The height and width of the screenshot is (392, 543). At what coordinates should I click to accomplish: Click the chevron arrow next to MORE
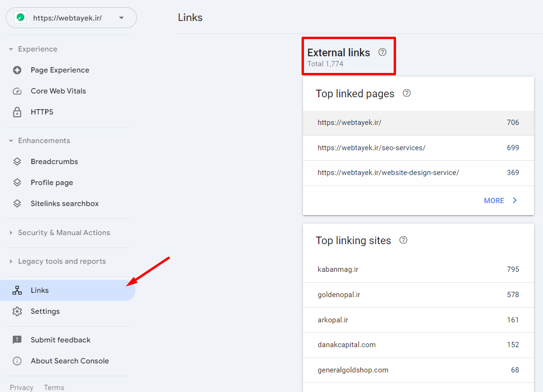[x=515, y=200]
